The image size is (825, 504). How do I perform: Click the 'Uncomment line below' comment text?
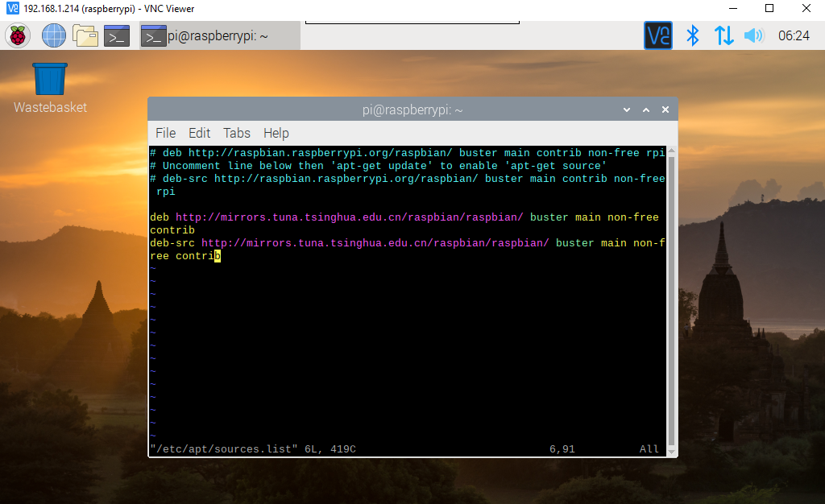point(379,166)
